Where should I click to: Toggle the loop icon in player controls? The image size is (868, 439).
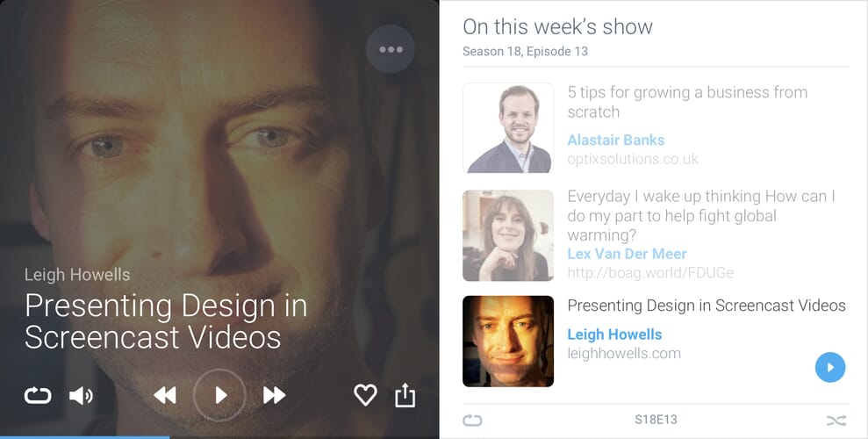[x=38, y=396]
